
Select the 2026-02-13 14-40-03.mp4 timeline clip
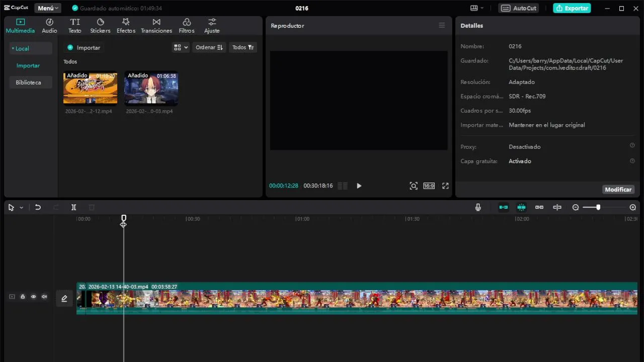361,299
